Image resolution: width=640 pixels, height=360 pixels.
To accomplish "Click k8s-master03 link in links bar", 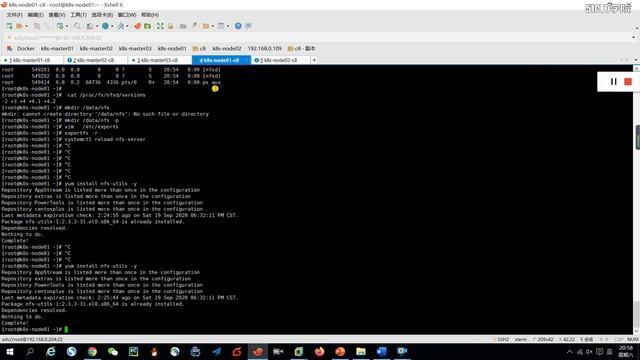I will [135, 48].
